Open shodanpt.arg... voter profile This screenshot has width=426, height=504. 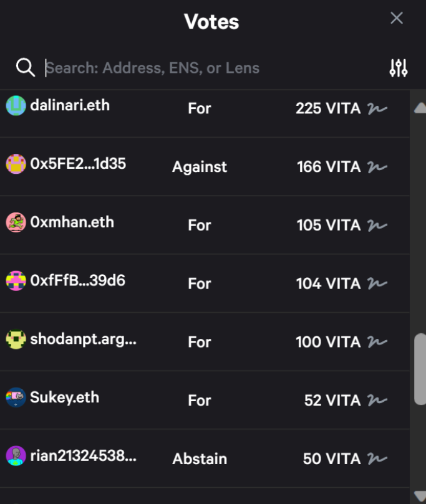pyautogui.click(x=83, y=339)
